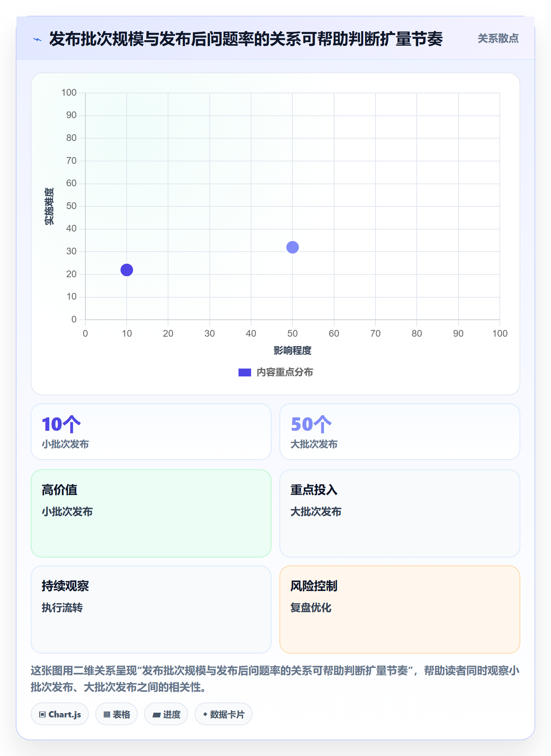Open the 10个 小批次发布 stat card

(x=151, y=432)
